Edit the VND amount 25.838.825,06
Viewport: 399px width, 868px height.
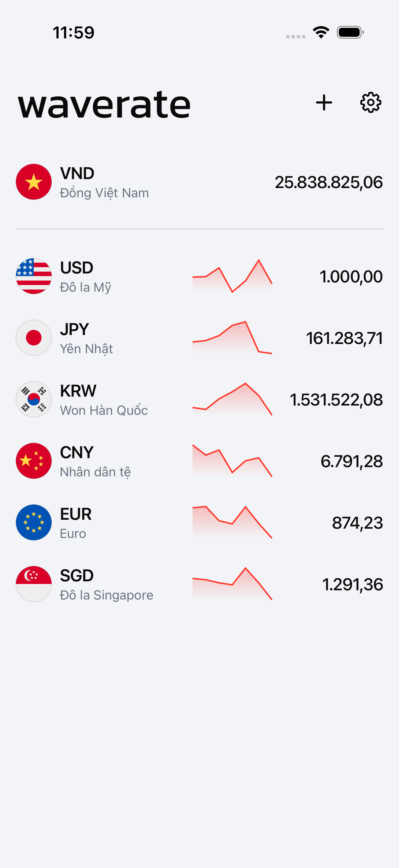tap(329, 182)
